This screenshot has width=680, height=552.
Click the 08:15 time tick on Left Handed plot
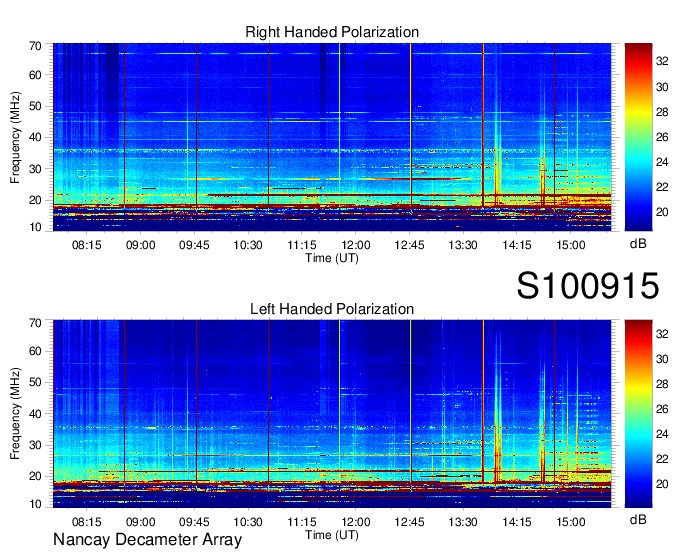pos(87,522)
